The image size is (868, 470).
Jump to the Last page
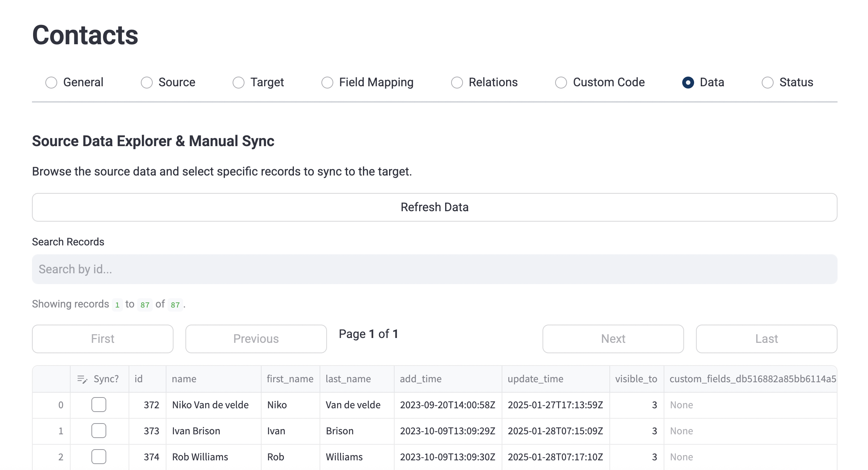(x=767, y=339)
